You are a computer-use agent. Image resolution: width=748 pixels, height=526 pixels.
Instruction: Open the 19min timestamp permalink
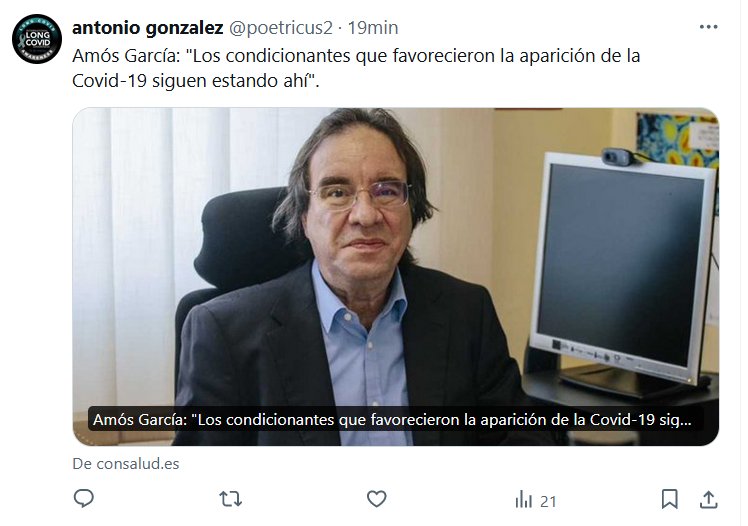tap(373, 28)
